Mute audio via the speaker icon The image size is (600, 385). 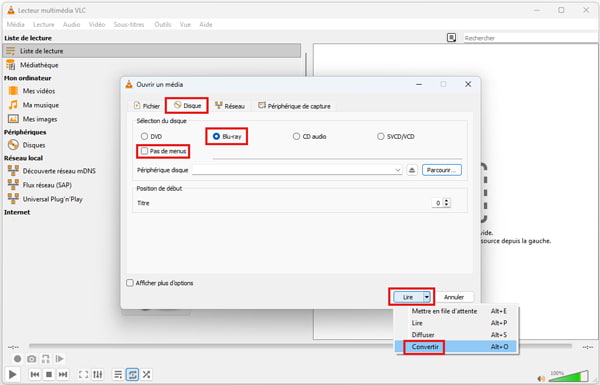tap(541, 378)
